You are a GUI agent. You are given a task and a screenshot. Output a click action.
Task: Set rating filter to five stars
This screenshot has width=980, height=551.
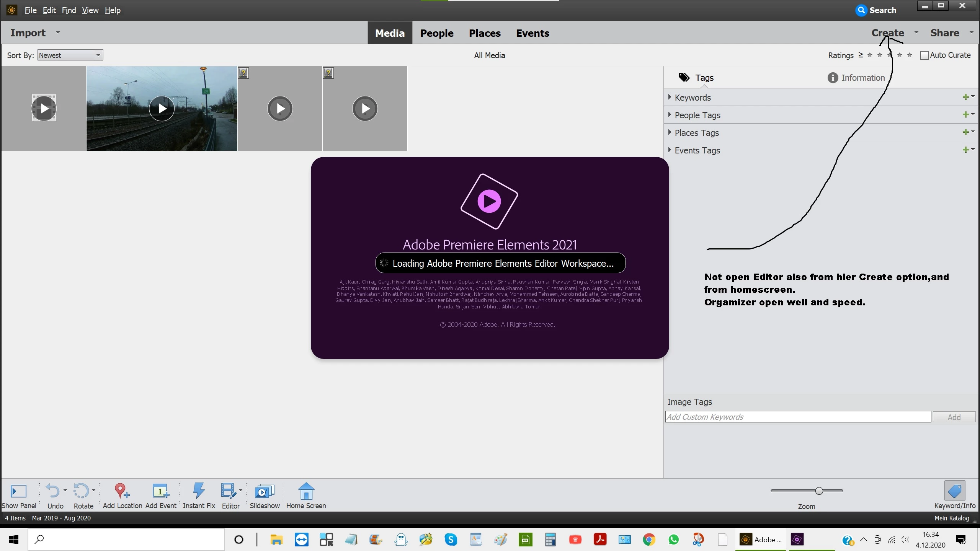click(910, 55)
